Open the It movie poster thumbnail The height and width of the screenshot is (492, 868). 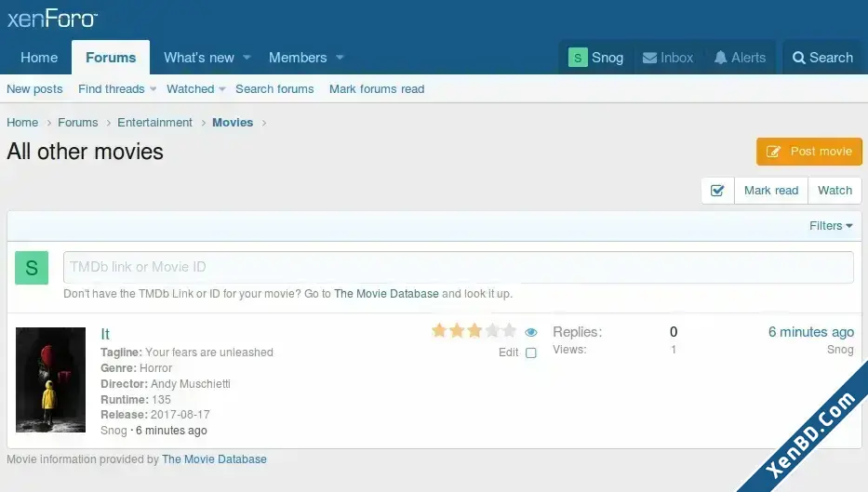[x=50, y=379]
